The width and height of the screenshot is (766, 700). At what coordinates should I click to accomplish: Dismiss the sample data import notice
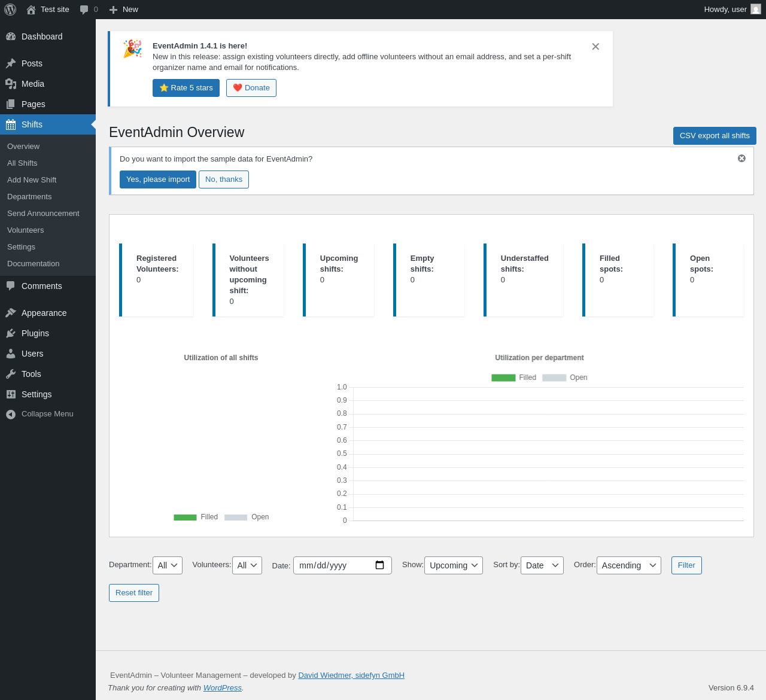point(741,159)
